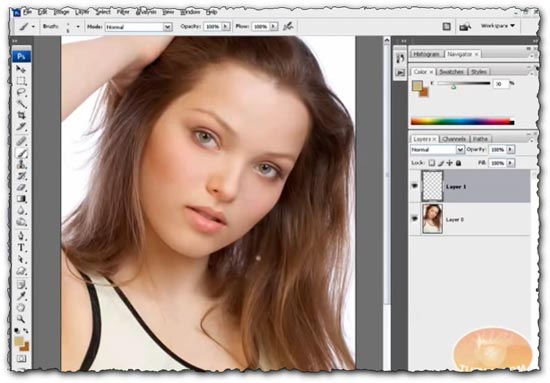Swap foreground and background colors
Image resolution: width=550 pixels, height=383 pixels.
(26, 330)
